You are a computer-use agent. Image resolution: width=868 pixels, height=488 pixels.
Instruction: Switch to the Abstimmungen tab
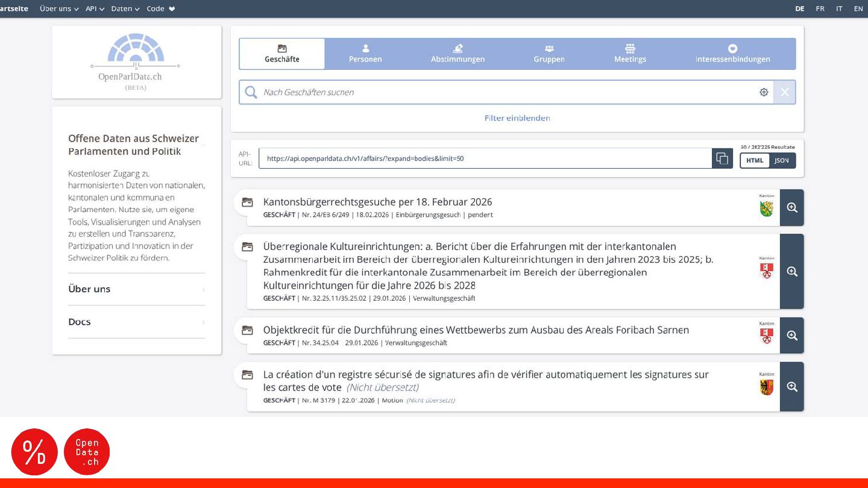pos(458,54)
